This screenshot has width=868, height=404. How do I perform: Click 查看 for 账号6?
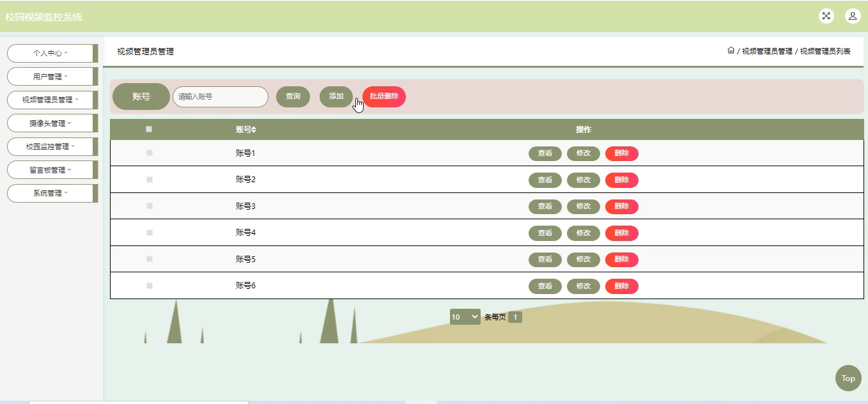click(545, 286)
